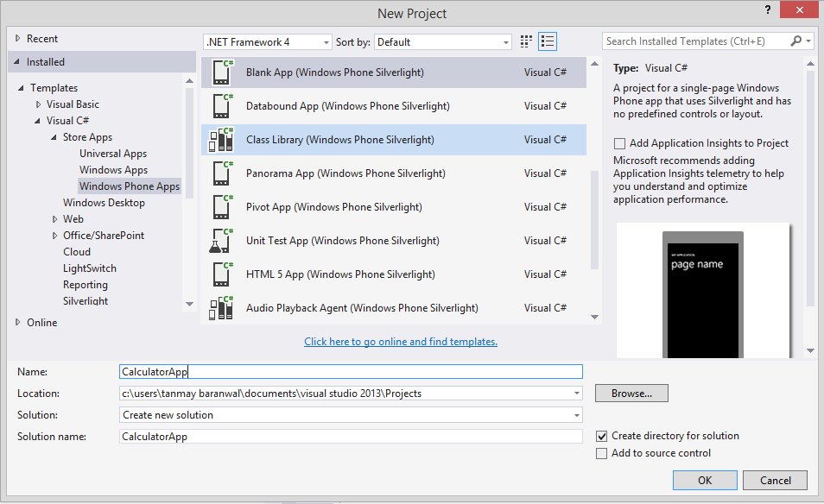
Task: Switch to medium icons list view
Action: [548, 41]
